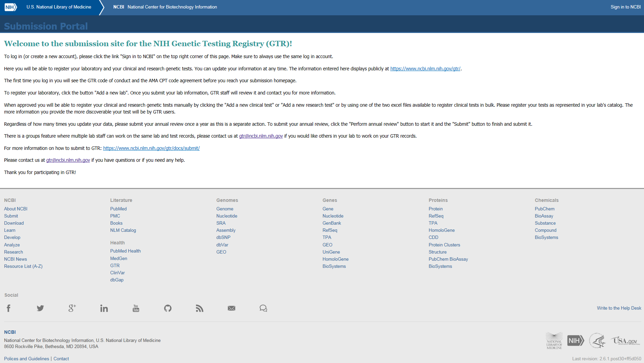Click the NIH logo in the footer
Screen dimensions: 644x363
click(x=576, y=341)
